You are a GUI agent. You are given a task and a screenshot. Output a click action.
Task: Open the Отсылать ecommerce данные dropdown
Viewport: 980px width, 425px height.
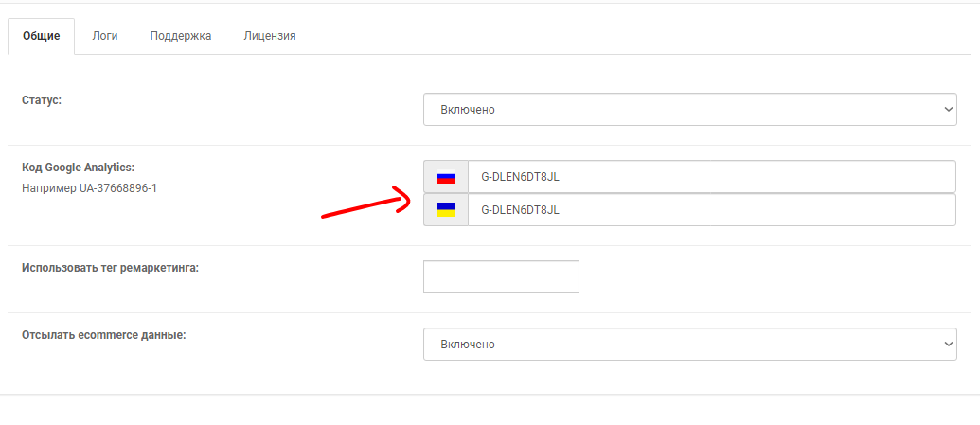click(690, 345)
